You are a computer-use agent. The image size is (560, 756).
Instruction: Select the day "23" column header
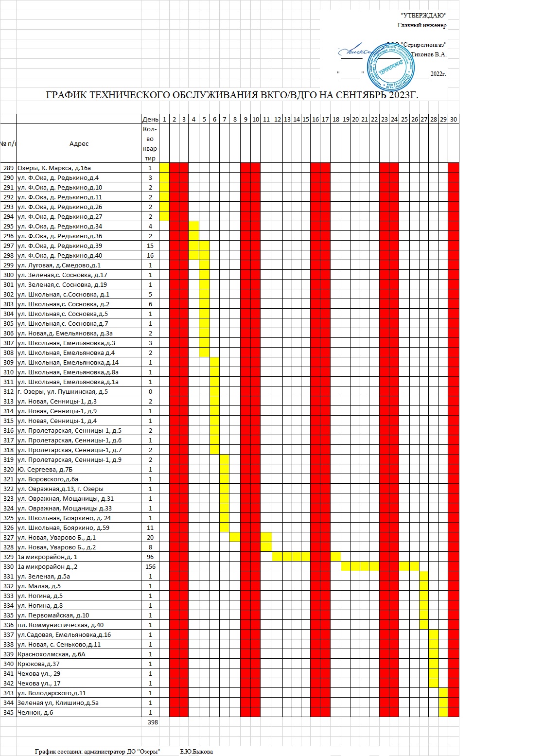pyautogui.click(x=385, y=119)
